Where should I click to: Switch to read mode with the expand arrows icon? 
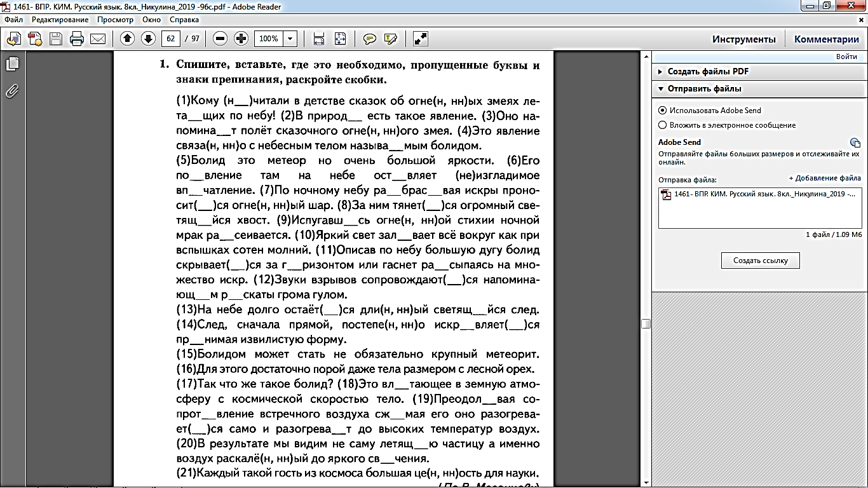pyautogui.click(x=420, y=39)
